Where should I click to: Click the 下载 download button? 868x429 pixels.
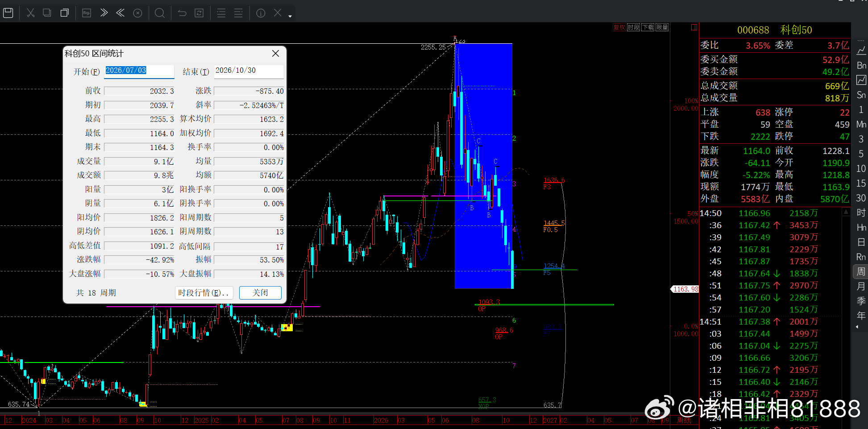click(x=648, y=27)
